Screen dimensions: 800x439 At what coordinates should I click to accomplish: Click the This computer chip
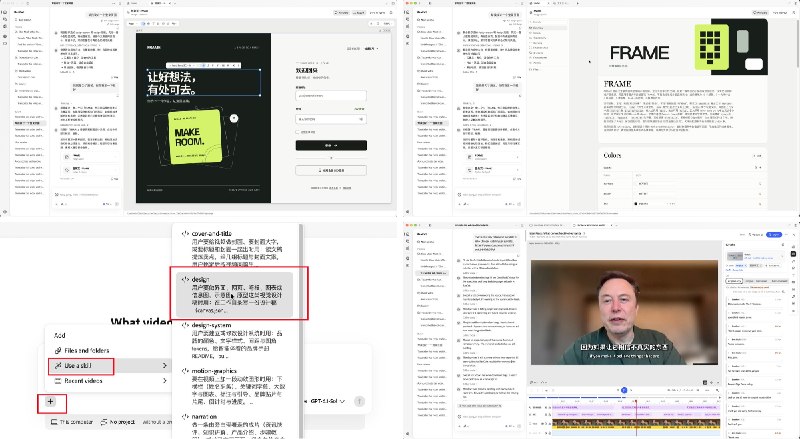click(72, 422)
